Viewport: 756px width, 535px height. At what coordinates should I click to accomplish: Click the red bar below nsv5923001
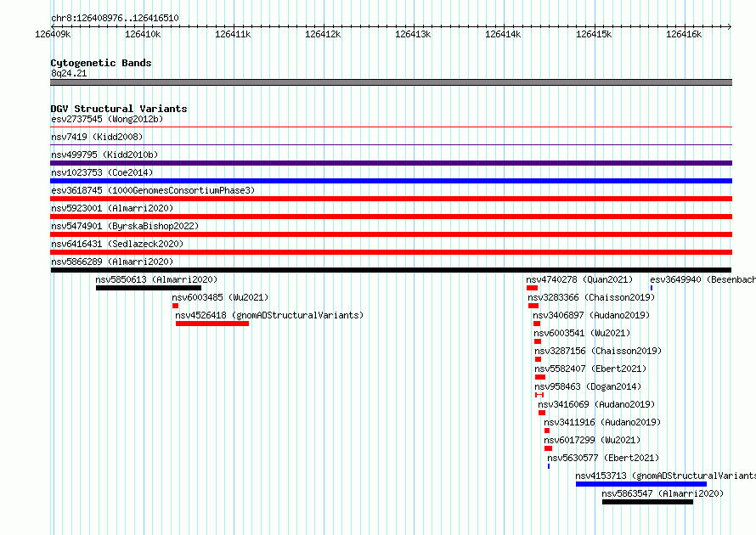click(391, 217)
